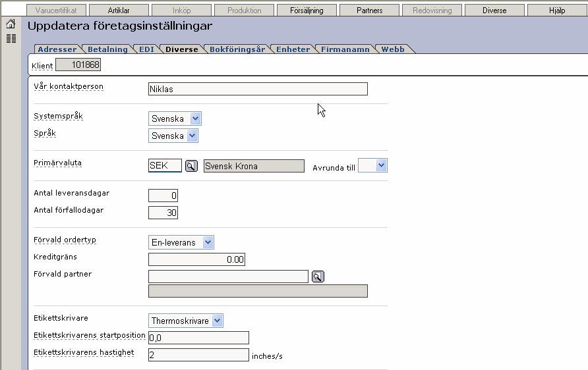This screenshot has height=370, width=588.
Task: Click the Förvald ordertyp label
Action: (x=65, y=240)
